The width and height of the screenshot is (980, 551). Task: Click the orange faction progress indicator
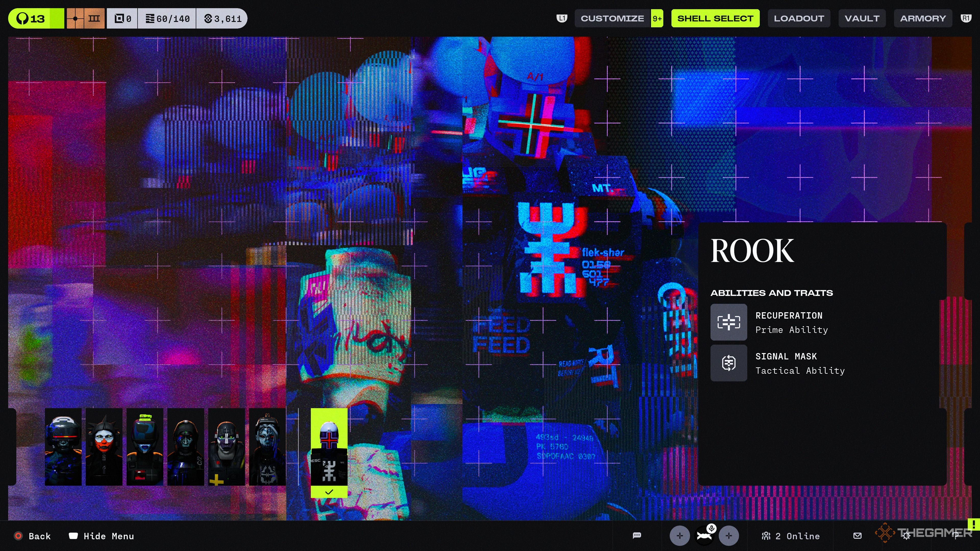pos(85,18)
